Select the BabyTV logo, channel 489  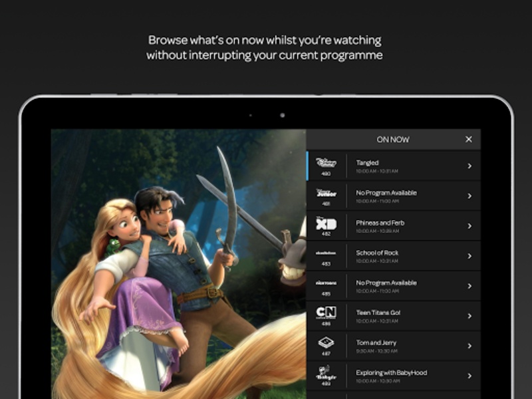point(326,373)
